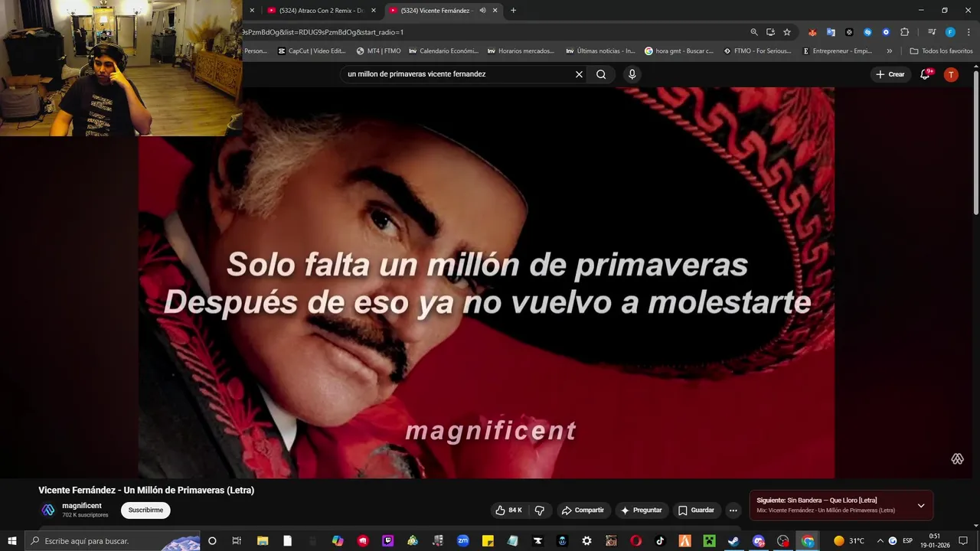The image size is (980, 551).
Task: Click Chrome zoom magnifier in address bar
Action: click(x=754, y=32)
